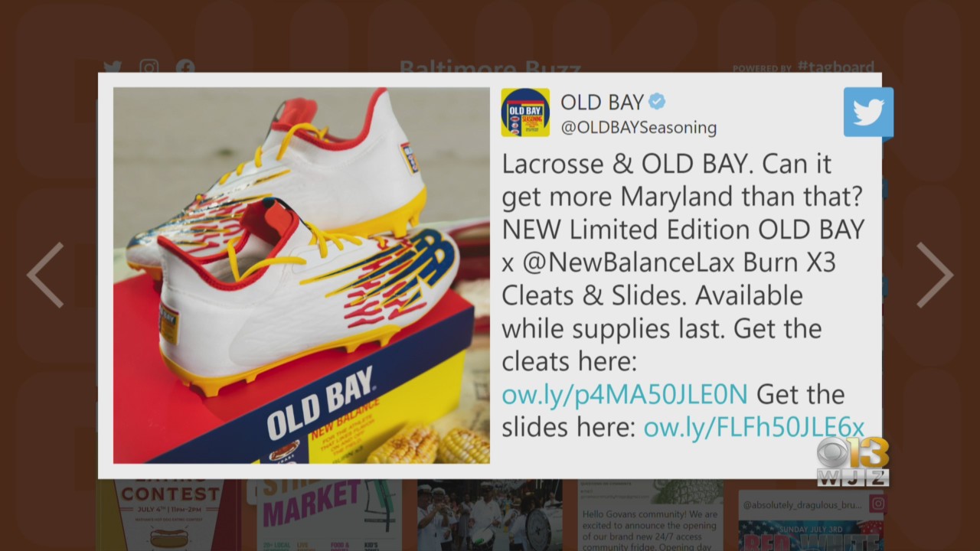Click the WJZ 13 station logo
This screenshot has width=980, height=551.
tap(852, 461)
